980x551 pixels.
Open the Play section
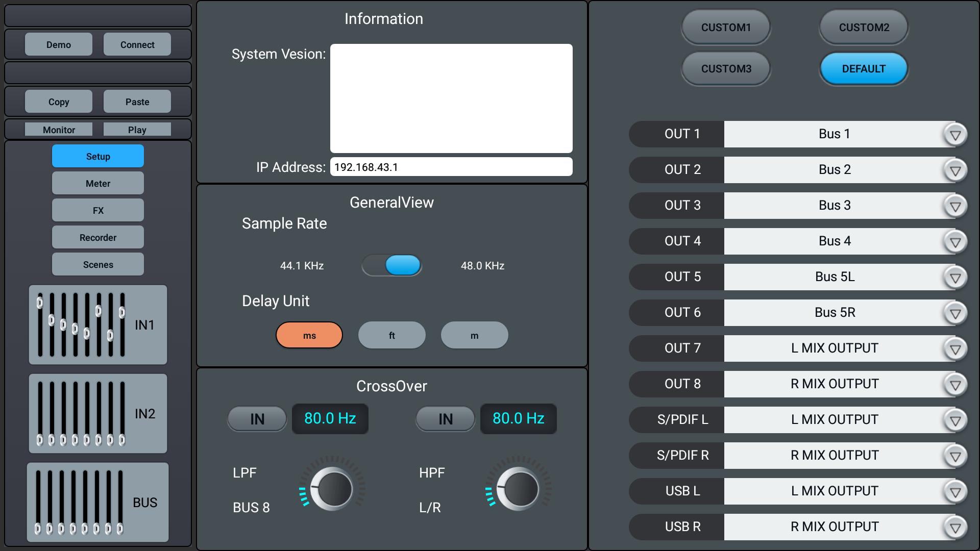pyautogui.click(x=137, y=130)
